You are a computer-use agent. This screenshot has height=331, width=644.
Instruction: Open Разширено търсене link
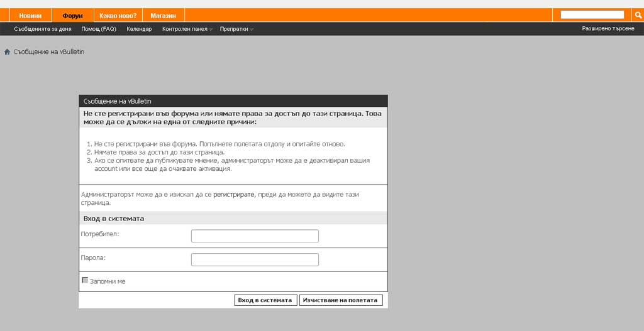pos(608,29)
